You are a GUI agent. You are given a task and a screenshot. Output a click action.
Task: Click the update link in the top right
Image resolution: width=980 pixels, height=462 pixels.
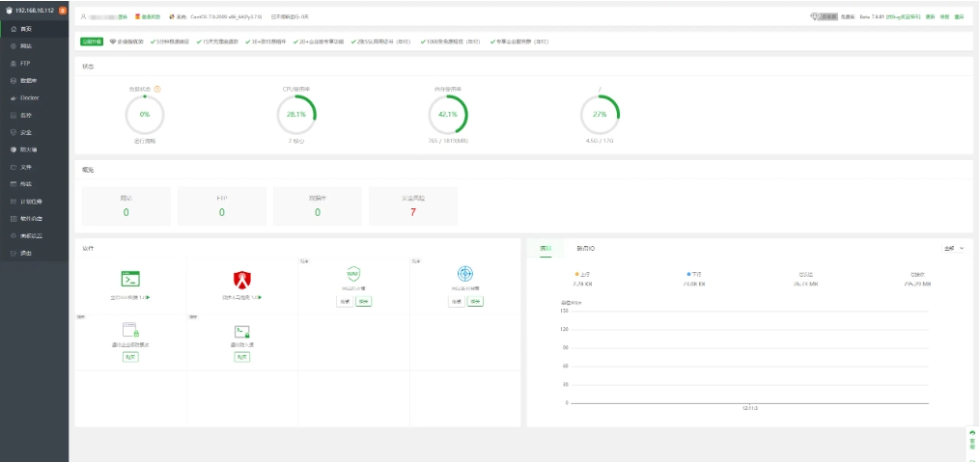930,16
